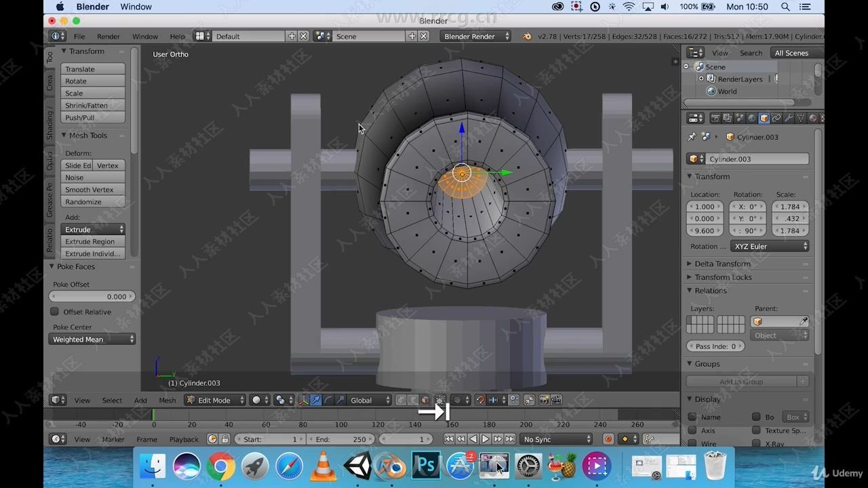Open the Render menu in header

[x=108, y=36]
